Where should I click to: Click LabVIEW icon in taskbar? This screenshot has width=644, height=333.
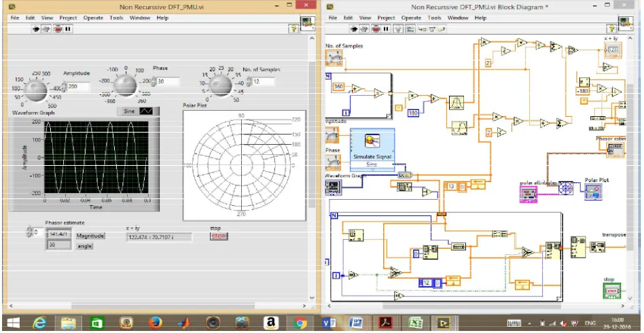tap(443, 323)
